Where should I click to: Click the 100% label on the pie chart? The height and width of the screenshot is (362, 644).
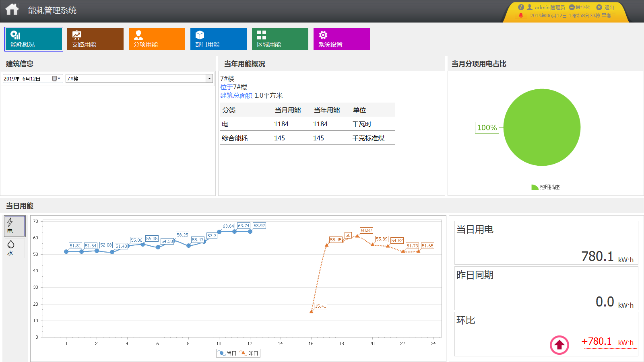[487, 128]
